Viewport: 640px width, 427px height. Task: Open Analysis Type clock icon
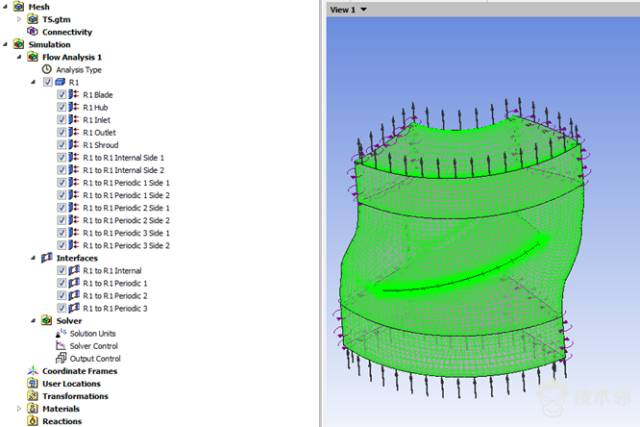tap(47, 69)
